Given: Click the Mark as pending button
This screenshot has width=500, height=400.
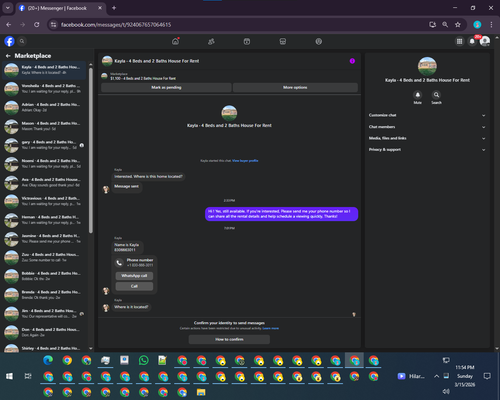Looking at the screenshot, I should tap(166, 87).
